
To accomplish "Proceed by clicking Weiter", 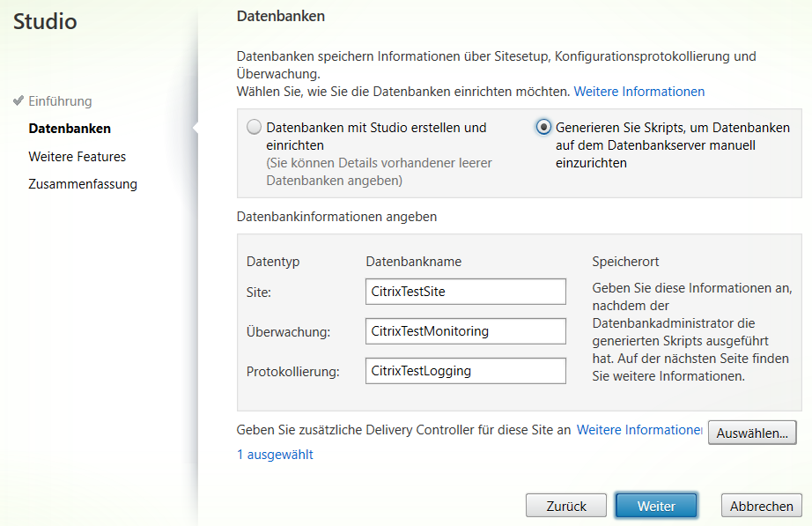I will point(656,506).
